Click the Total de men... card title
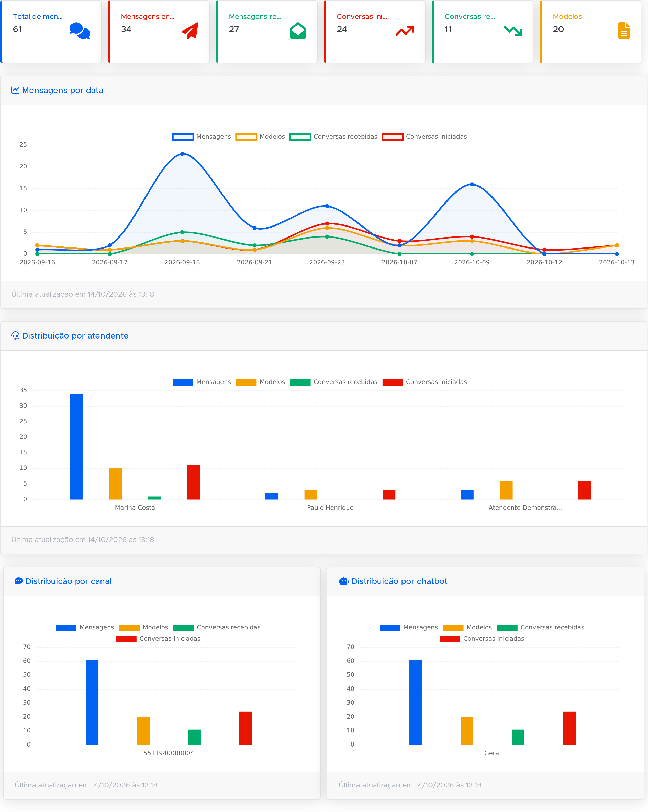The width and height of the screenshot is (648, 812). [38, 17]
